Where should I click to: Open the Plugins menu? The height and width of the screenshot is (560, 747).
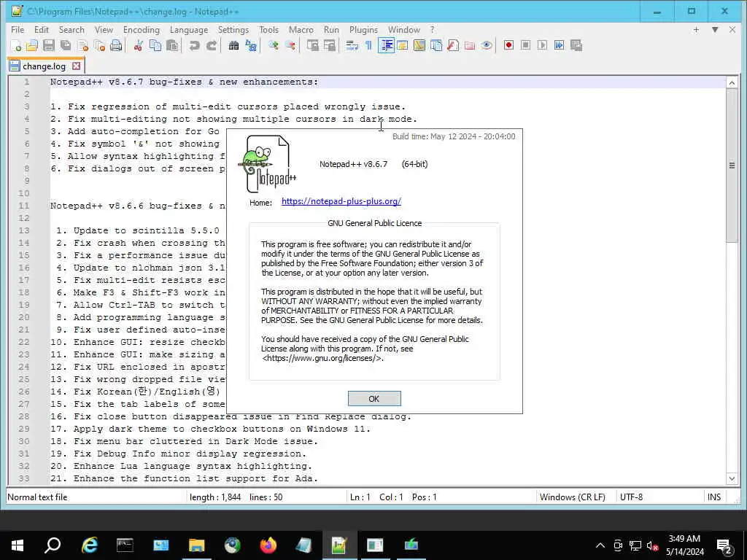pos(363,29)
